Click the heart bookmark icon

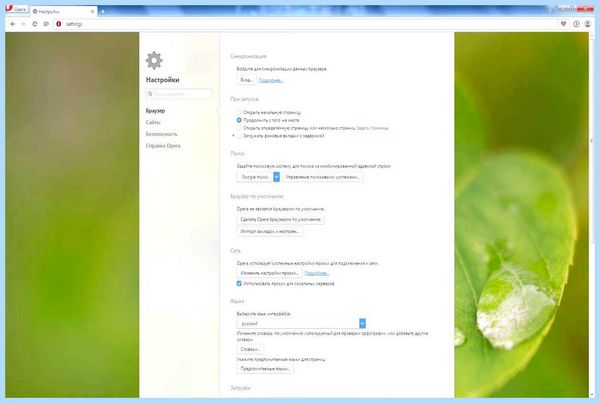click(x=563, y=24)
